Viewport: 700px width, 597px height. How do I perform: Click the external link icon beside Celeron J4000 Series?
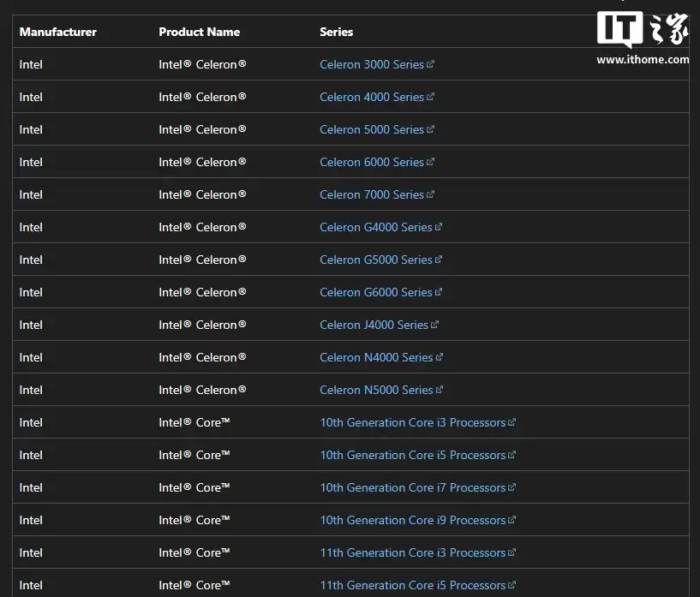pos(434,324)
